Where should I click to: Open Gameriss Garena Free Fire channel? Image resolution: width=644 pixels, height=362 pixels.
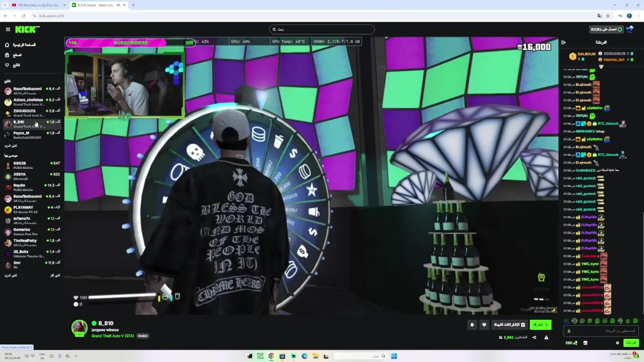pyautogui.click(x=32, y=231)
